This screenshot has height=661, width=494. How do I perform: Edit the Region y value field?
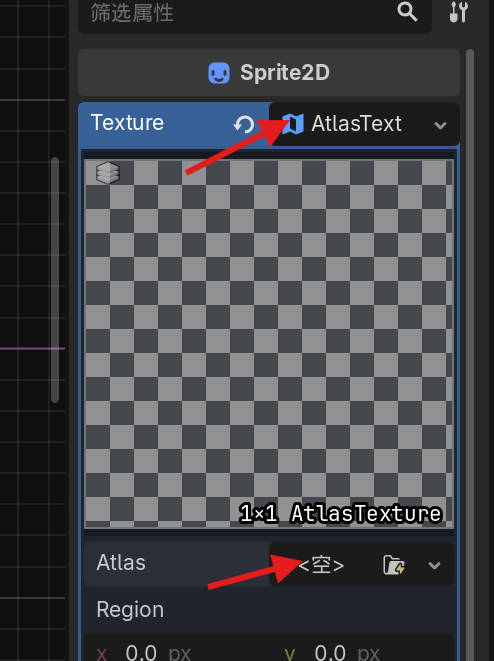[x=362, y=649]
